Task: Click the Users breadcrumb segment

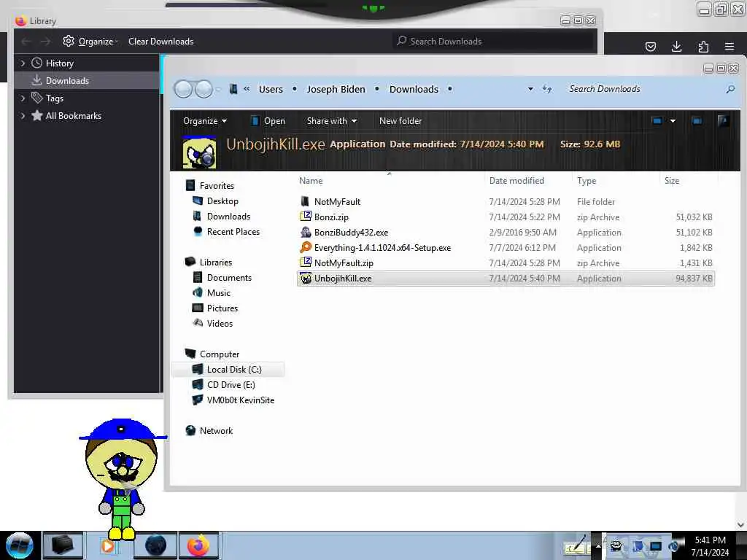Action: pos(271,89)
